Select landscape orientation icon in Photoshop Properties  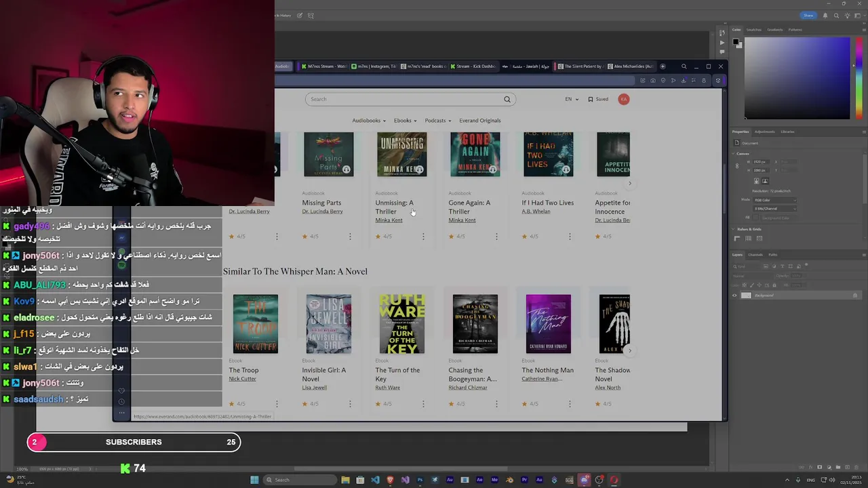coord(765,181)
